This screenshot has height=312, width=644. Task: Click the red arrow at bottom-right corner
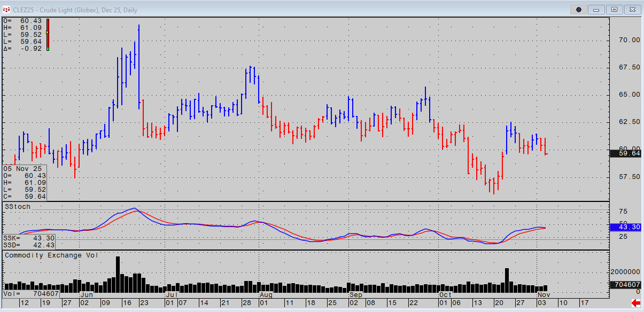coord(636,303)
